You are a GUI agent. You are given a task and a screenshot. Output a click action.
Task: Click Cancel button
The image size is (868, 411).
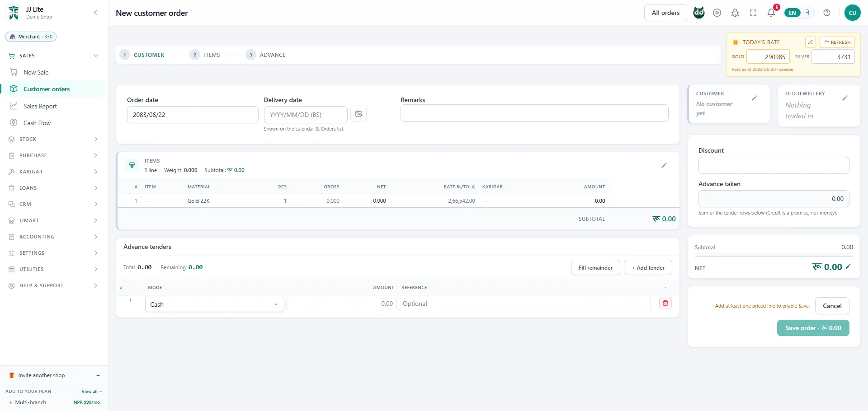click(x=832, y=306)
